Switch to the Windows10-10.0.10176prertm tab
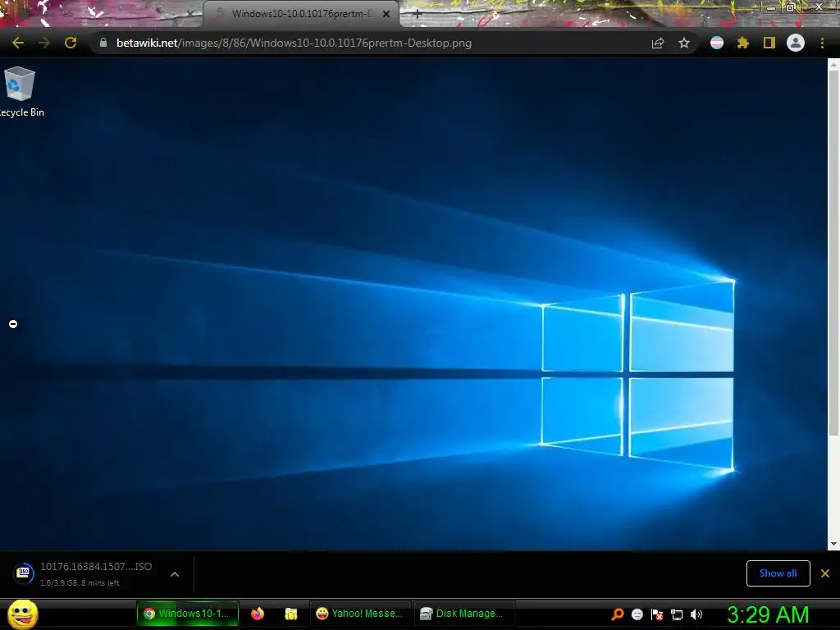This screenshot has width=840, height=630. 301,14
